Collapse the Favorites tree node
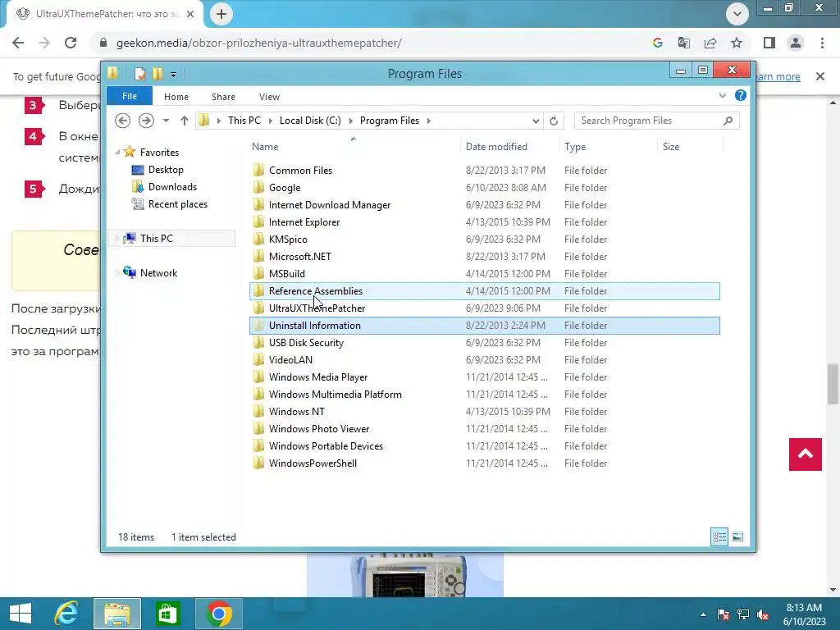This screenshot has height=630, width=840. (x=117, y=153)
